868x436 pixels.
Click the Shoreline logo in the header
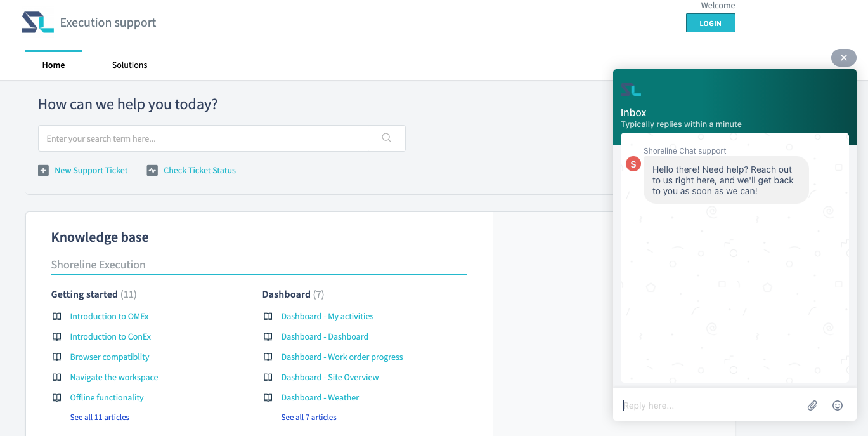tap(37, 23)
